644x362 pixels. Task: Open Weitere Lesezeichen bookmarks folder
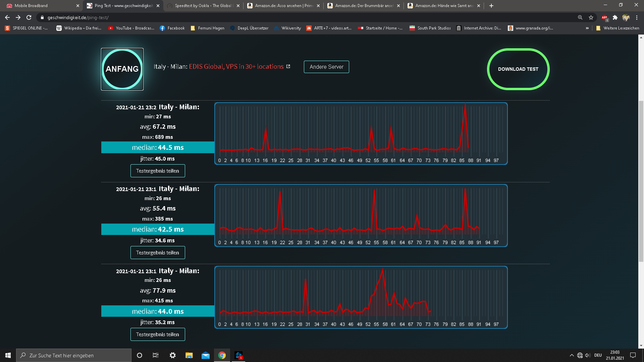(x=618, y=28)
